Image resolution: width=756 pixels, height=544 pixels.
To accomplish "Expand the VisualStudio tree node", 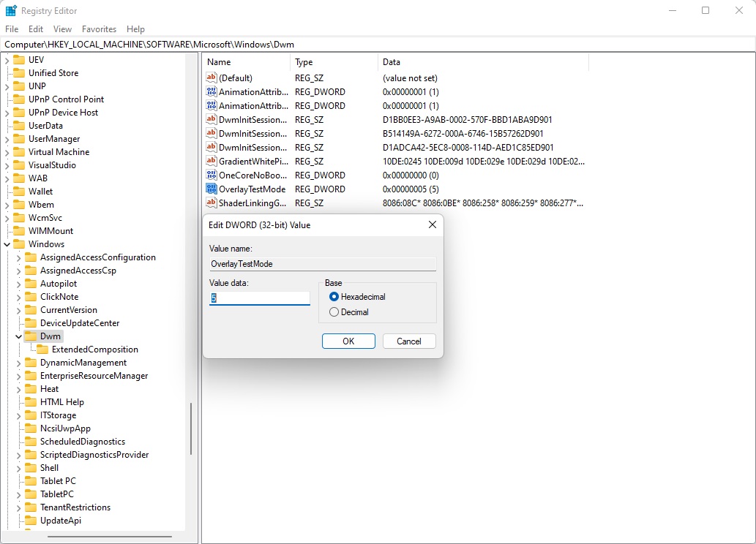I will pyautogui.click(x=7, y=165).
